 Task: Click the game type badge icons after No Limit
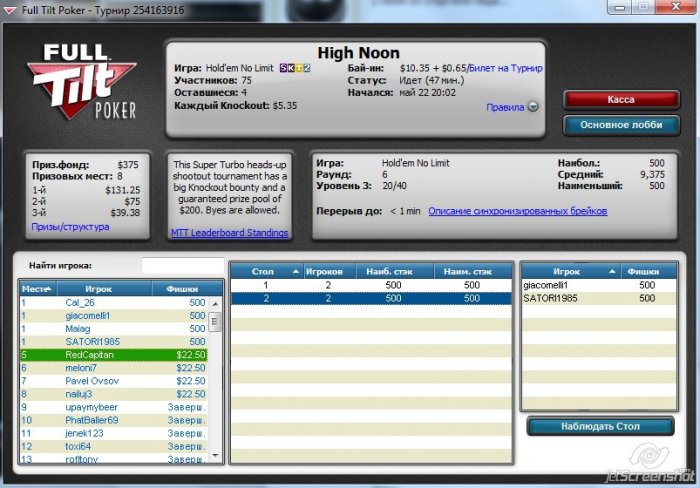[296, 68]
